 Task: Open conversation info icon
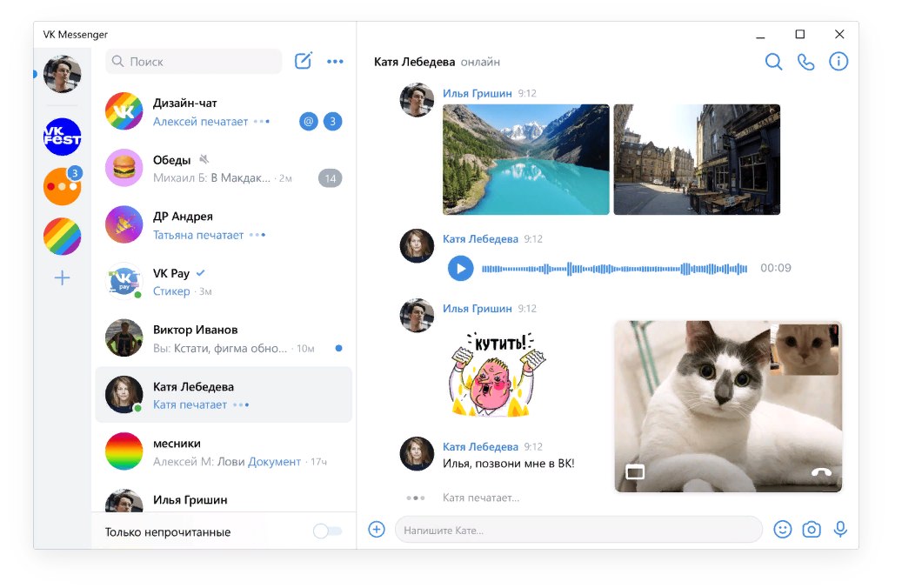[838, 61]
